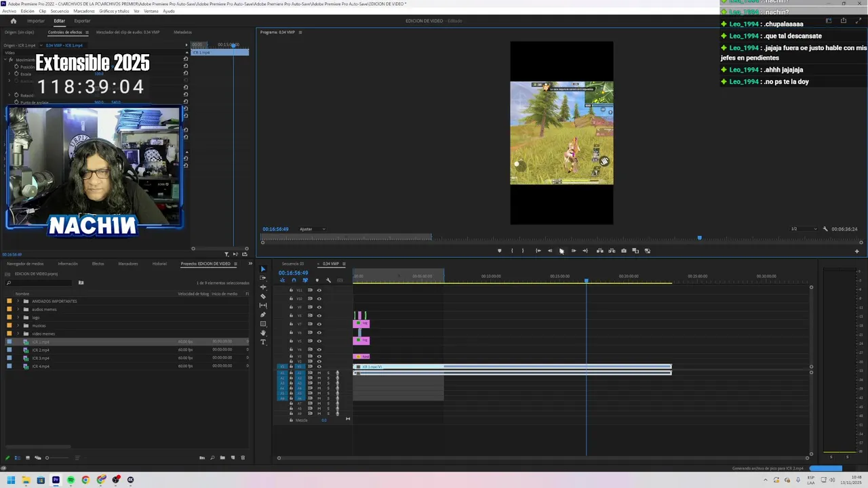The image size is (868, 488).
Task: Open the 0:34 VMP sequence panel menu
Action: pos(344,264)
